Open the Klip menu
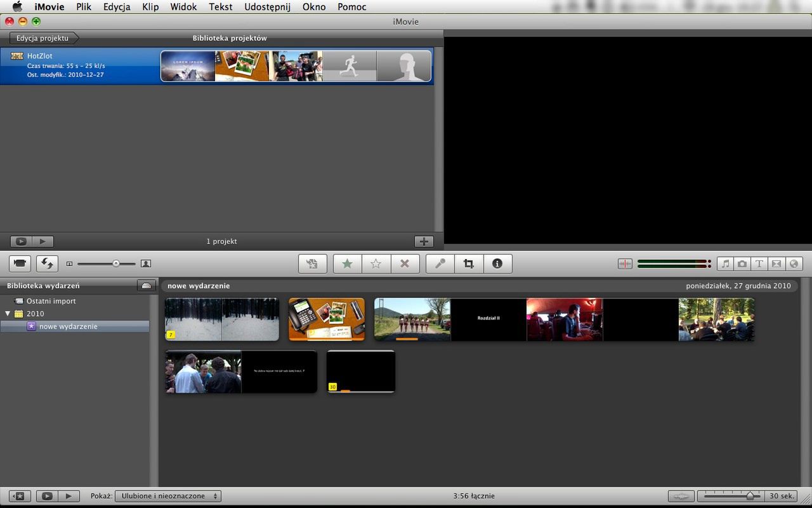 pyautogui.click(x=150, y=7)
